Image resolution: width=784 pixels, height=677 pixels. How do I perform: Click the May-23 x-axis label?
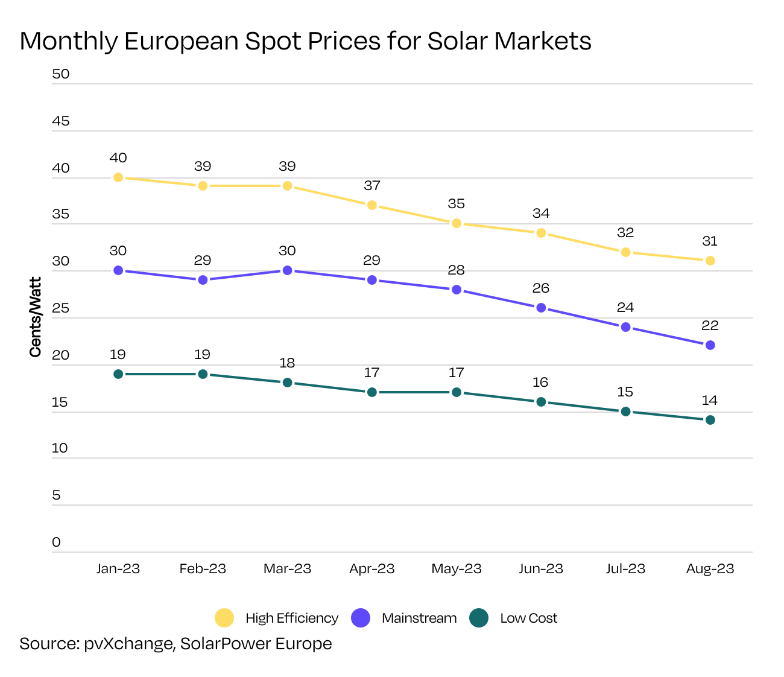(x=457, y=568)
